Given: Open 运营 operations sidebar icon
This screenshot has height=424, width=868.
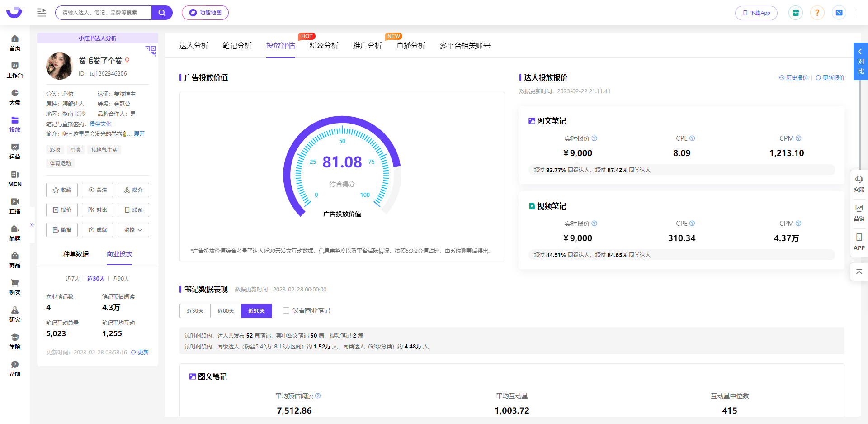Looking at the screenshot, I should (x=15, y=152).
